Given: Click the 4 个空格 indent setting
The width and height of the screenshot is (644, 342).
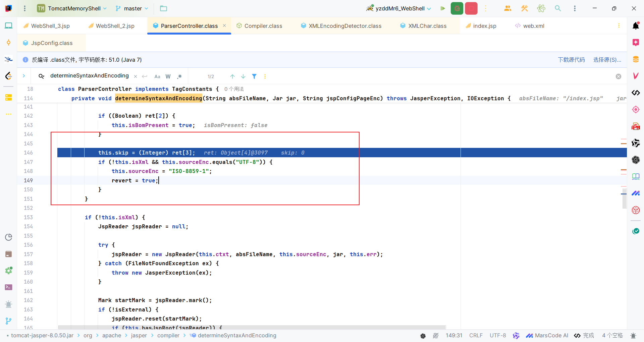Looking at the screenshot, I should click(x=612, y=335).
